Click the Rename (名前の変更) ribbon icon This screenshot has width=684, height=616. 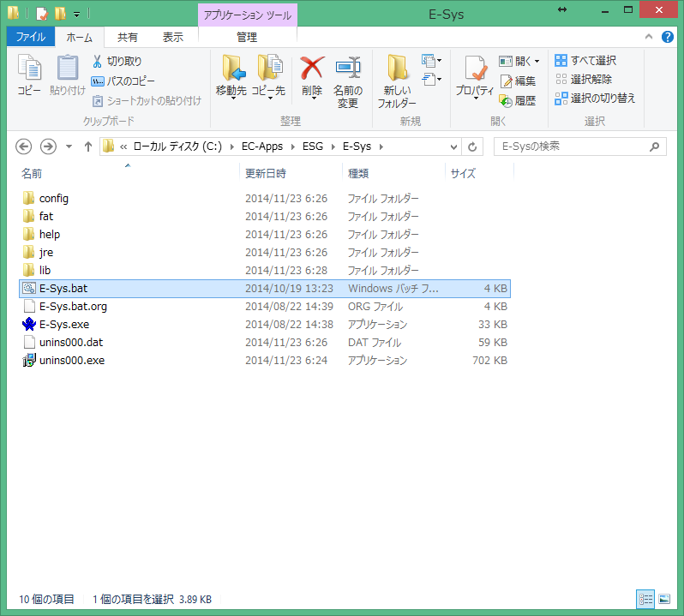click(x=347, y=69)
